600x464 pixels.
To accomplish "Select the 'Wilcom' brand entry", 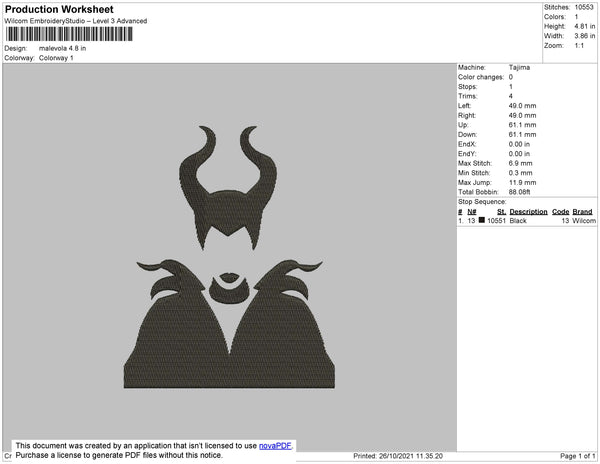I will [x=584, y=221].
